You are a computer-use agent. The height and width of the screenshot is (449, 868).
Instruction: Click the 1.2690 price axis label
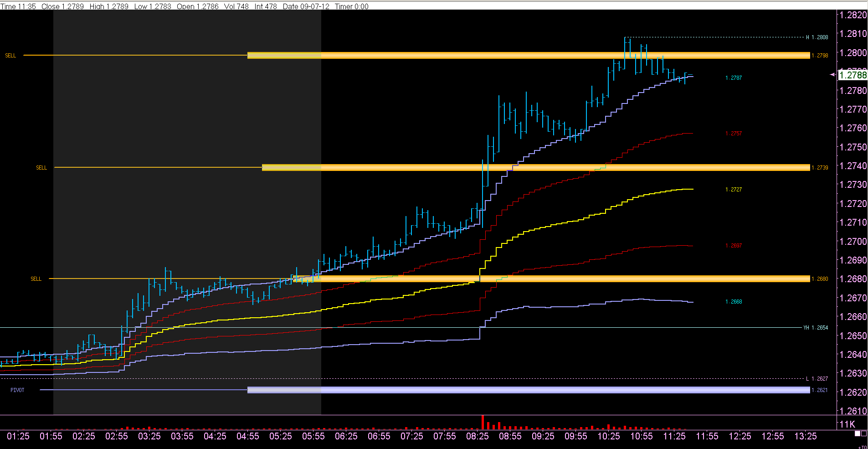coord(853,260)
